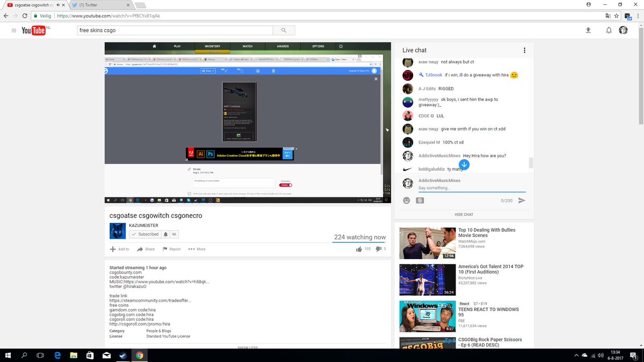Open the Chrome three-dot menu

point(637,16)
